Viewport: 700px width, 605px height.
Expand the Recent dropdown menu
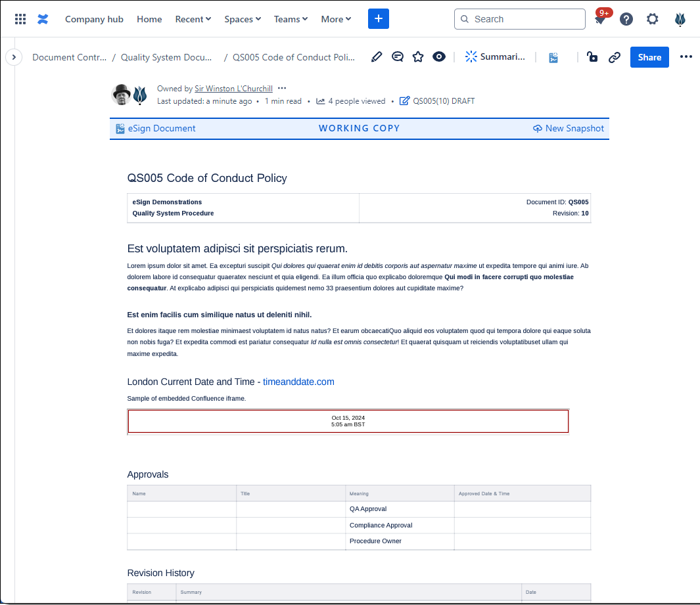pos(193,19)
